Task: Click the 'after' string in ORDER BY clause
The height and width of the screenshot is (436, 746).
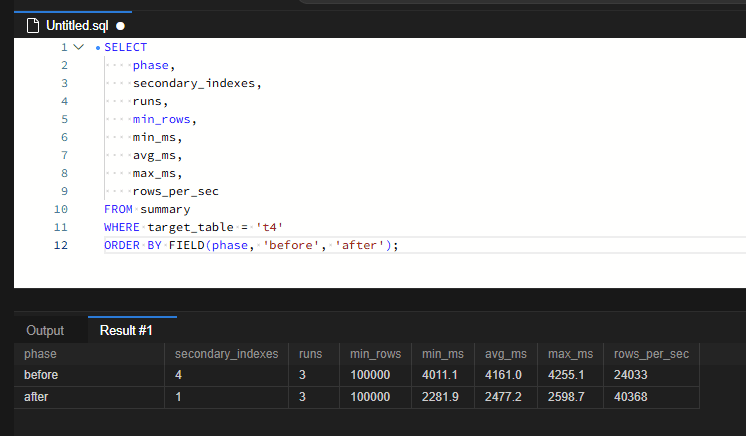Action: (359, 245)
